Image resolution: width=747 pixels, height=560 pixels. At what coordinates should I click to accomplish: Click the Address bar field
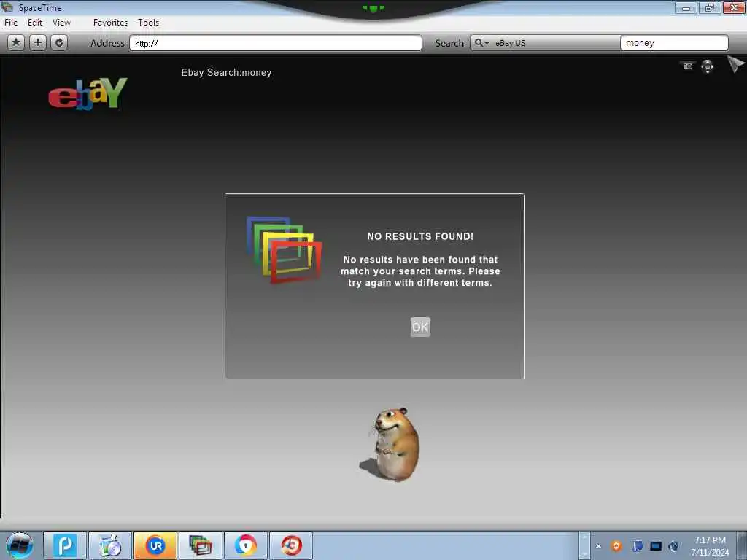pyautogui.click(x=275, y=43)
